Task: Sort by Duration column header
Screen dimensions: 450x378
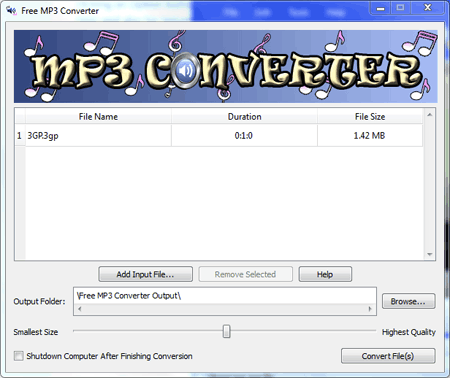Action: coord(244,117)
